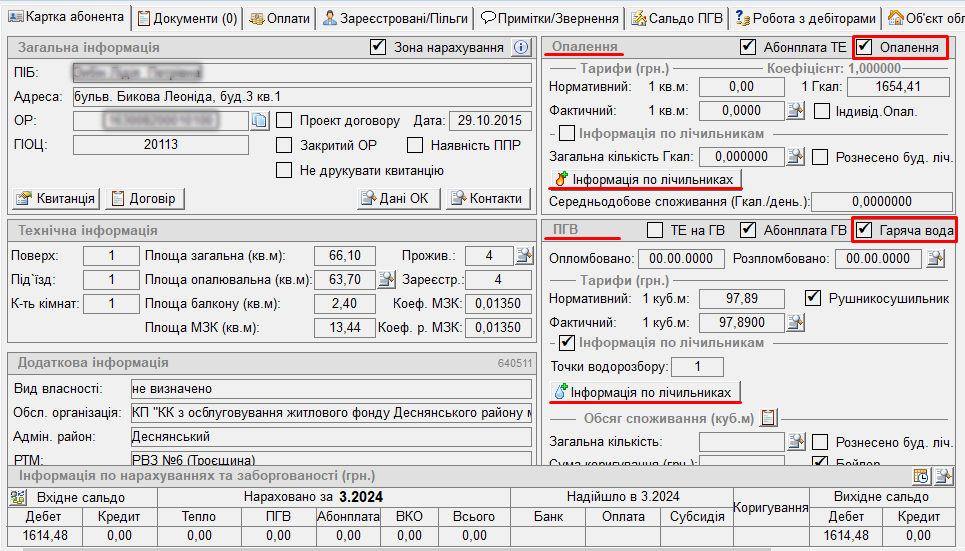This screenshot has width=965, height=551.
Task: Copy the ОР account number icon
Action: pyautogui.click(x=259, y=121)
